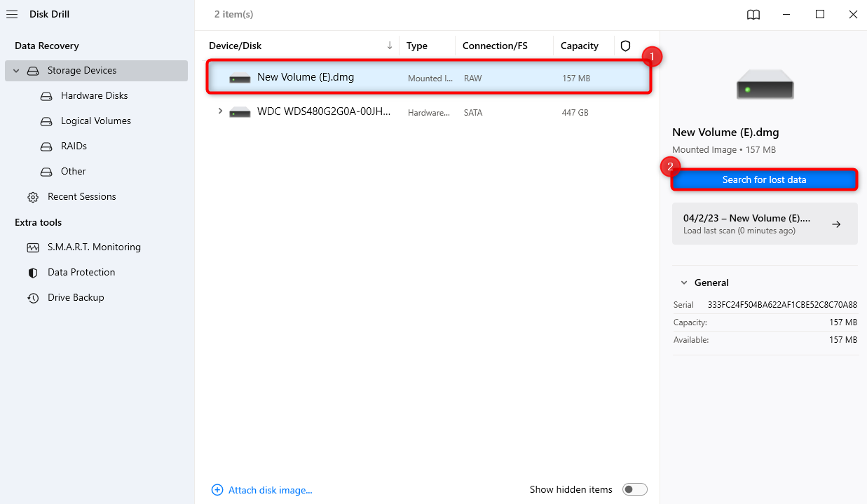Click the 2 item(s) count label

234,14
